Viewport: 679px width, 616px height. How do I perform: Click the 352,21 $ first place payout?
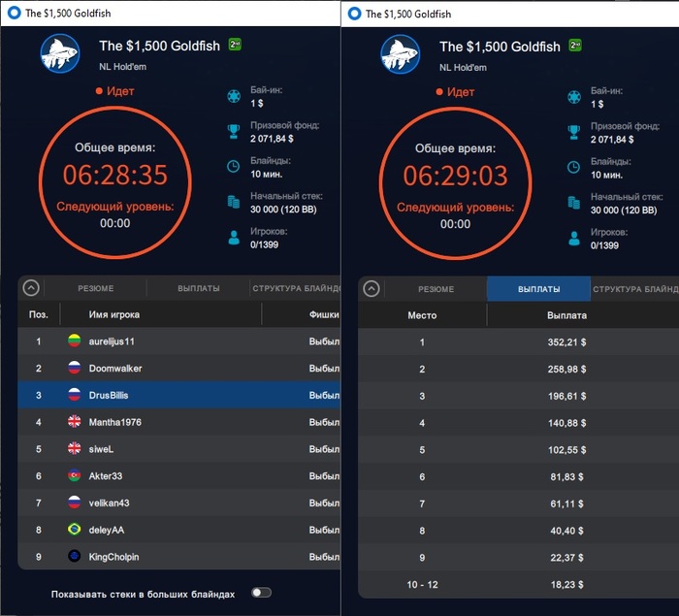click(566, 342)
